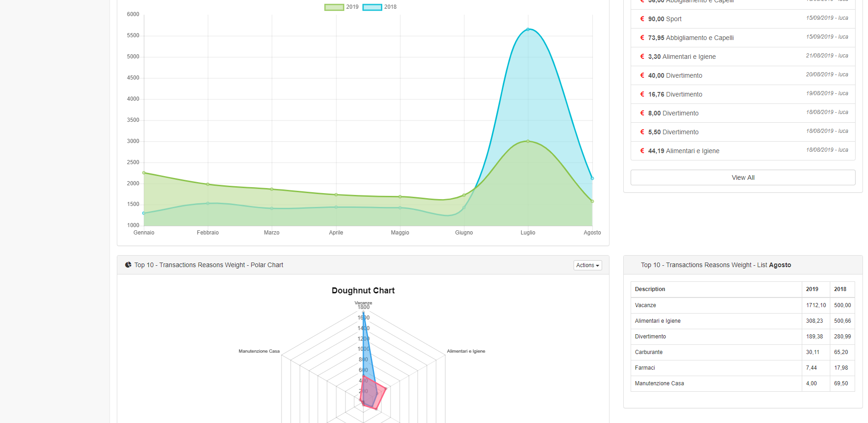Click euro icon next to 16,76 Divertimento

coord(642,94)
